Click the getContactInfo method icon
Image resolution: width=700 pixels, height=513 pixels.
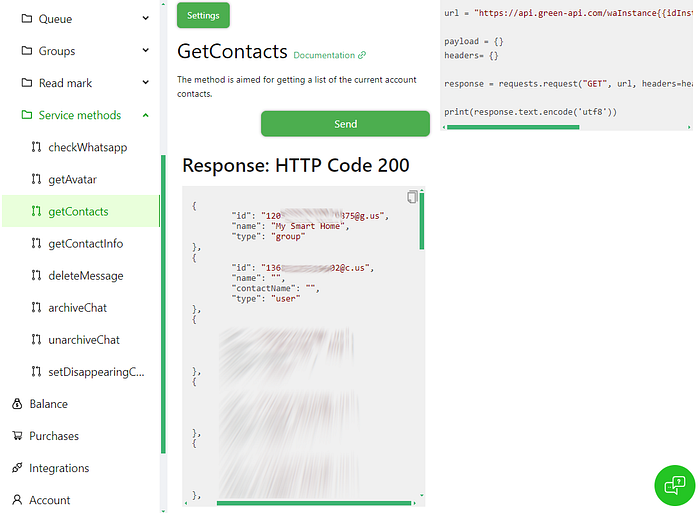(36, 243)
